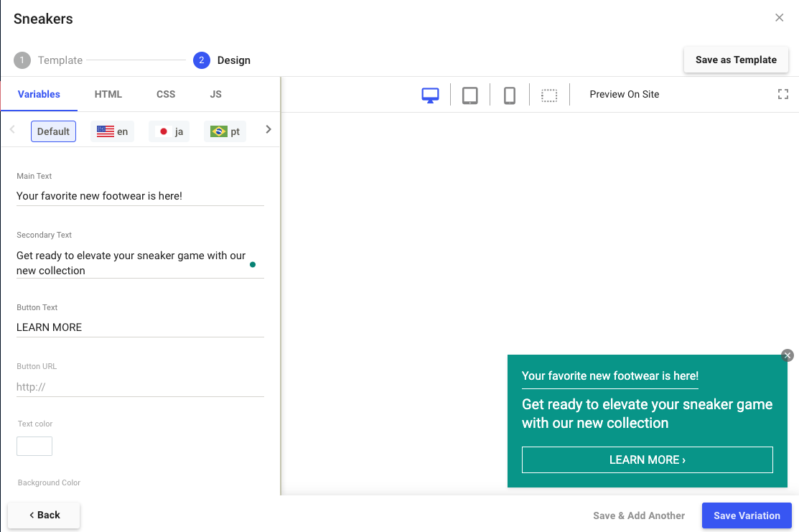This screenshot has width=799, height=532.
Task: Click the Button URL http:// field
Action: (x=140, y=387)
